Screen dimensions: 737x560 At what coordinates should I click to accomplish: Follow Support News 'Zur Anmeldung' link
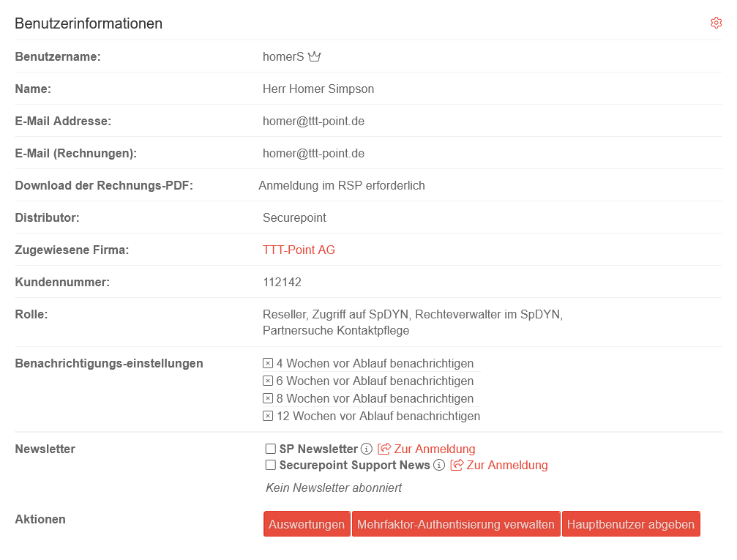click(507, 465)
